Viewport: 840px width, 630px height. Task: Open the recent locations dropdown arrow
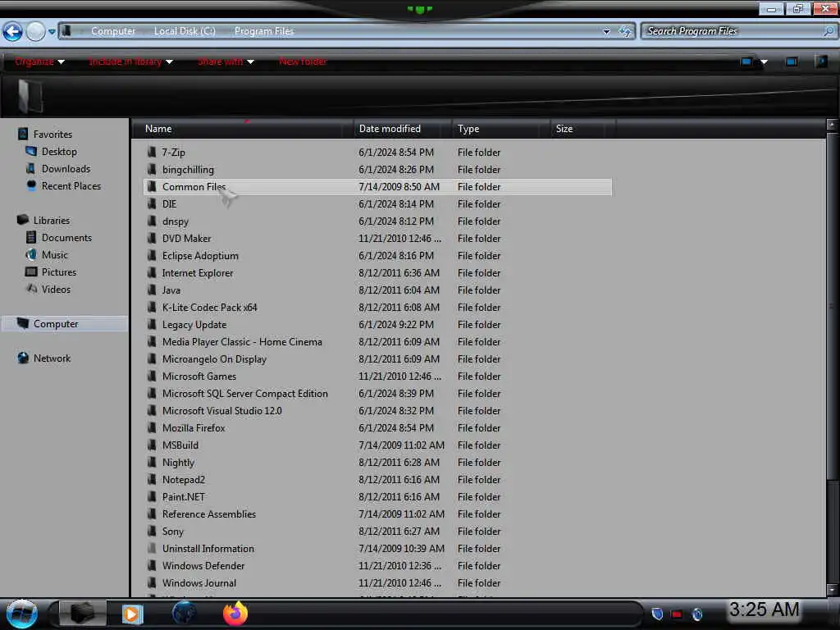[x=52, y=32]
